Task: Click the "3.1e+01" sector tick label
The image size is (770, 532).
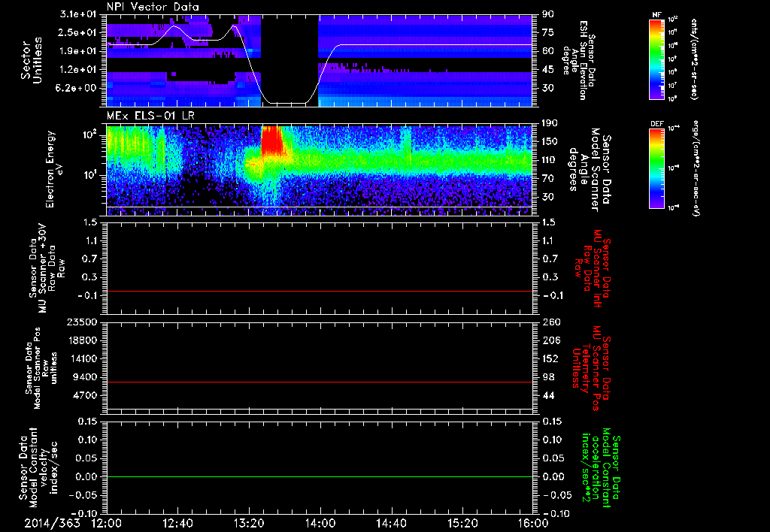Action: point(78,14)
